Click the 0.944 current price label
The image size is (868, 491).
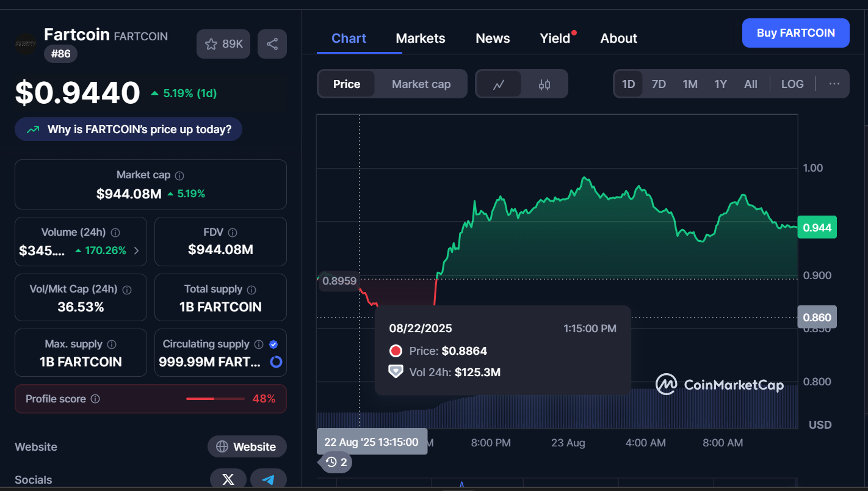pyautogui.click(x=817, y=228)
